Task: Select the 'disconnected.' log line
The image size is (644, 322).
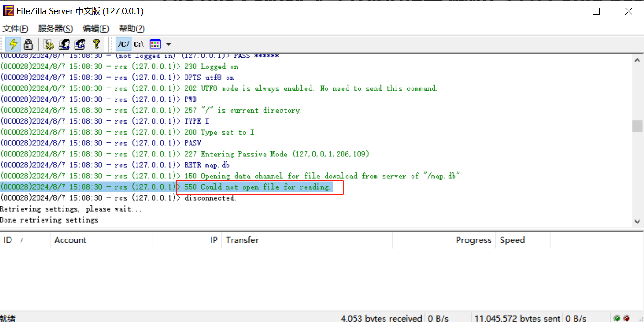Action: pos(118,198)
